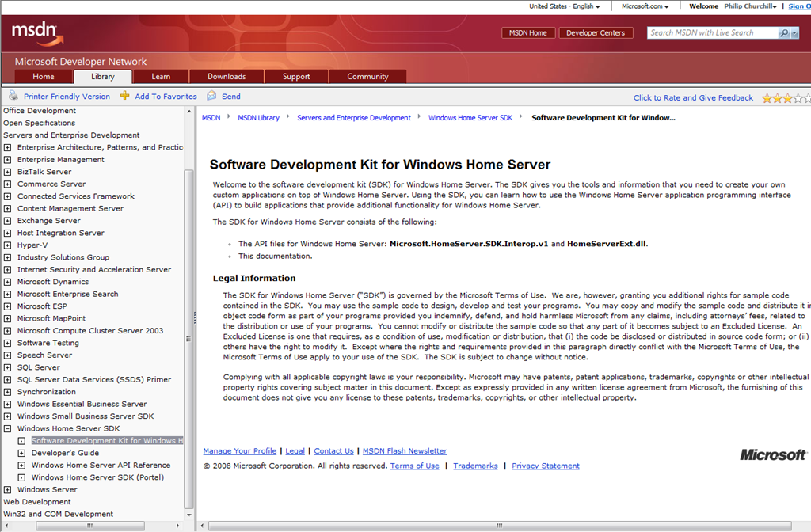The height and width of the screenshot is (532, 811).
Task: Expand the Hyper-V node
Action: coord(7,245)
